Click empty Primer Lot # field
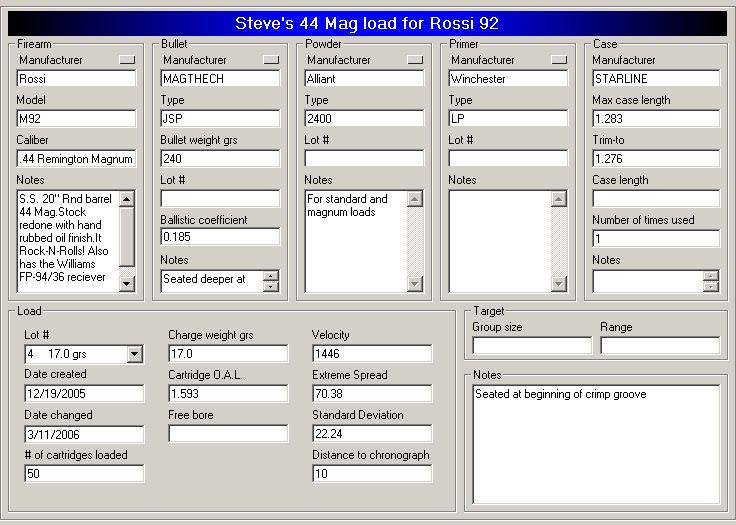Image resolution: width=736 pixels, height=525 pixels. 508,159
